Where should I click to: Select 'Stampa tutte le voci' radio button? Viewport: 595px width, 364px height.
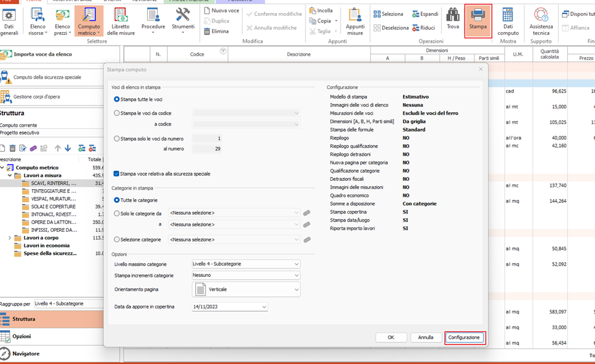point(117,100)
